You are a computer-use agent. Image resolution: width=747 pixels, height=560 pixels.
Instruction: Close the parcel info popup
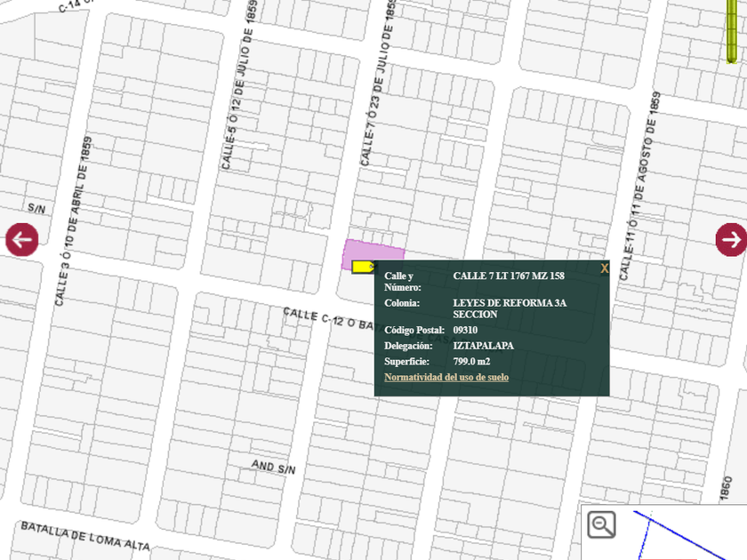[604, 268]
